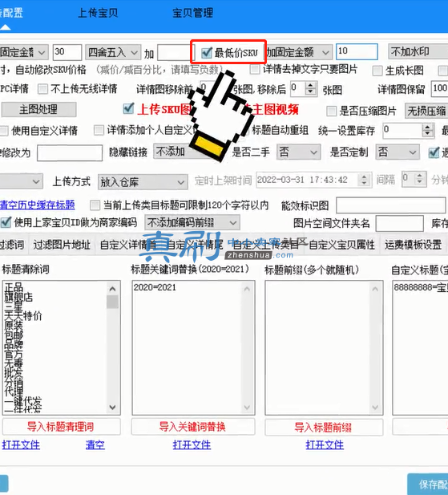Select 包邮 in 标题清除词 list

point(14,335)
